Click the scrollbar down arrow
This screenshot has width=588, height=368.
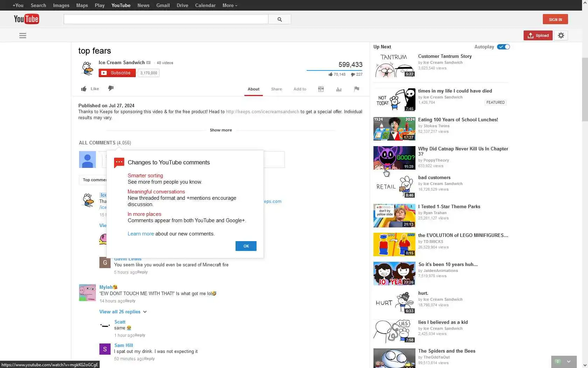click(x=585, y=365)
